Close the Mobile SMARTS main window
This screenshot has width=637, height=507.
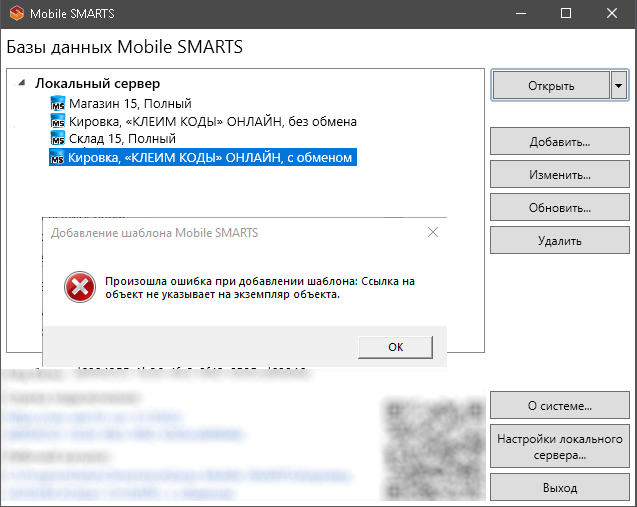point(612,13)
